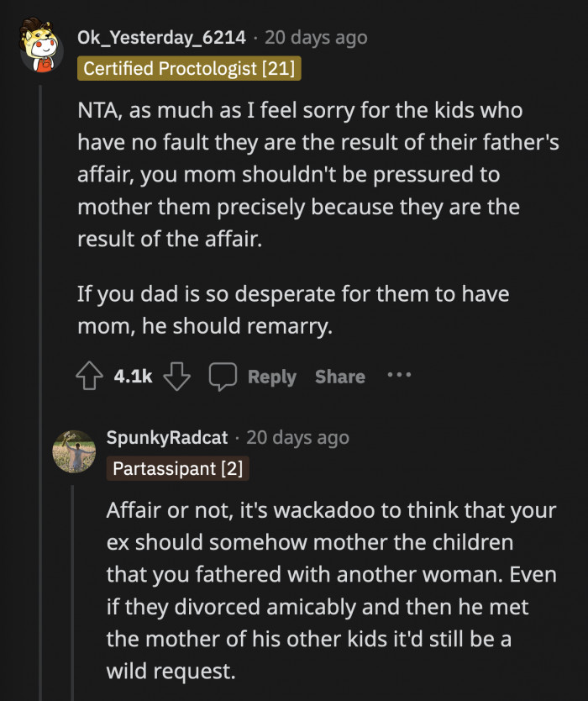
Task: Click the Reply text button
Action: (271, 377)
